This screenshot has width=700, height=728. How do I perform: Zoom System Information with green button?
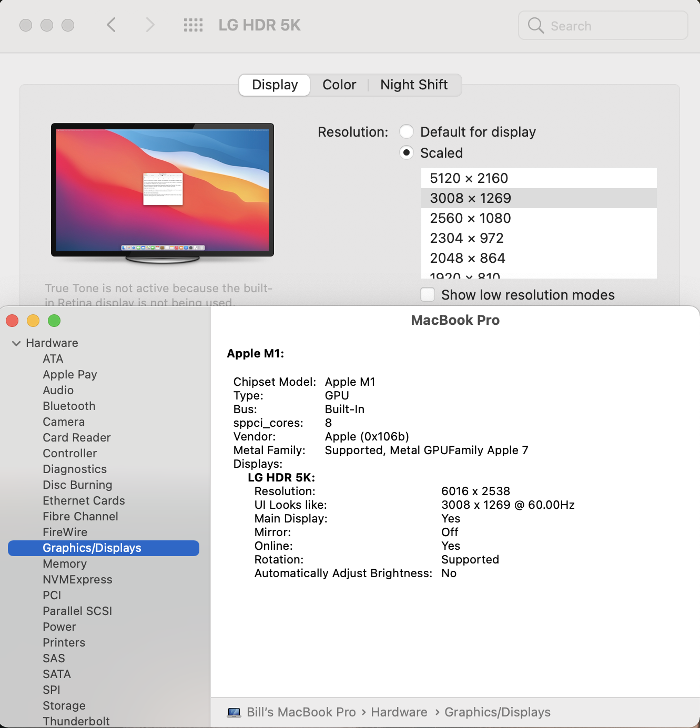pyautogui.click(x=54, y=321)
